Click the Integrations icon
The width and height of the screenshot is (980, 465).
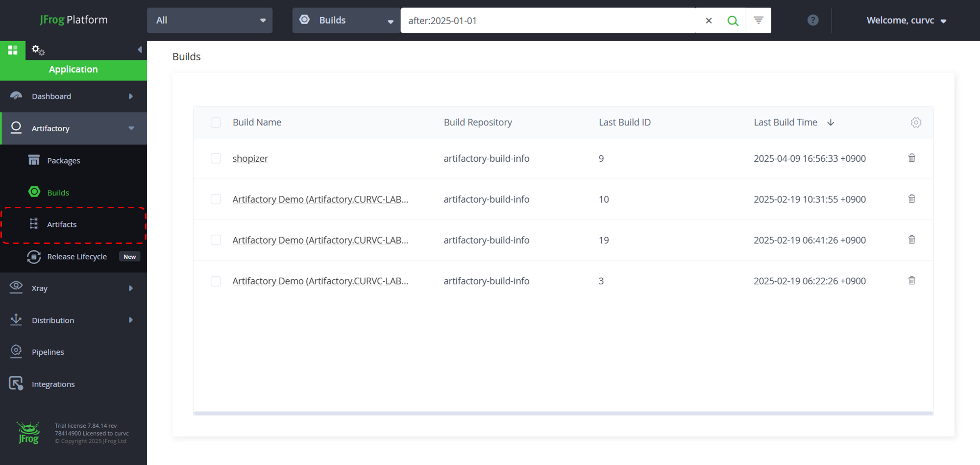click(x=16, y=384)
